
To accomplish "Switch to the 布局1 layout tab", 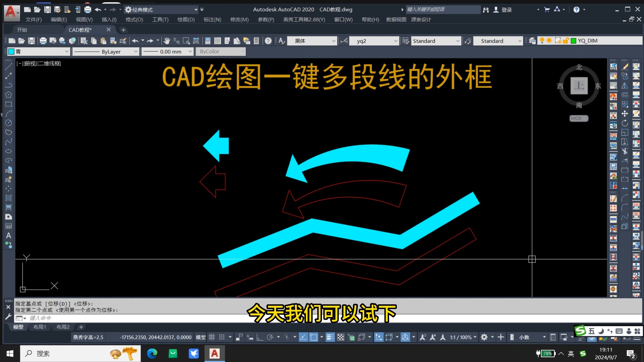I will (x=40, y=327).
